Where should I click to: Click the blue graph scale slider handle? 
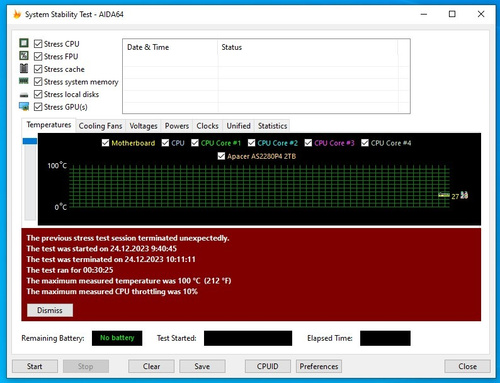[x=30, y=141]
